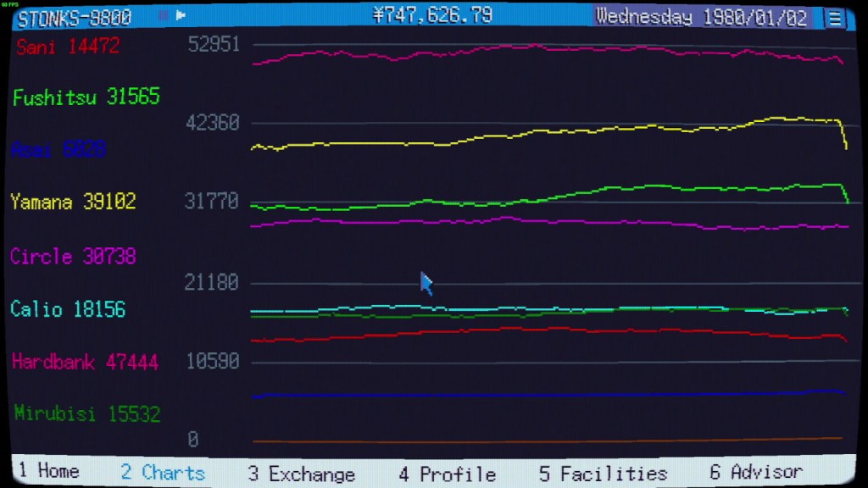Toggle the Yamana chart line
The image size is (868, 488).
point(74,202)
